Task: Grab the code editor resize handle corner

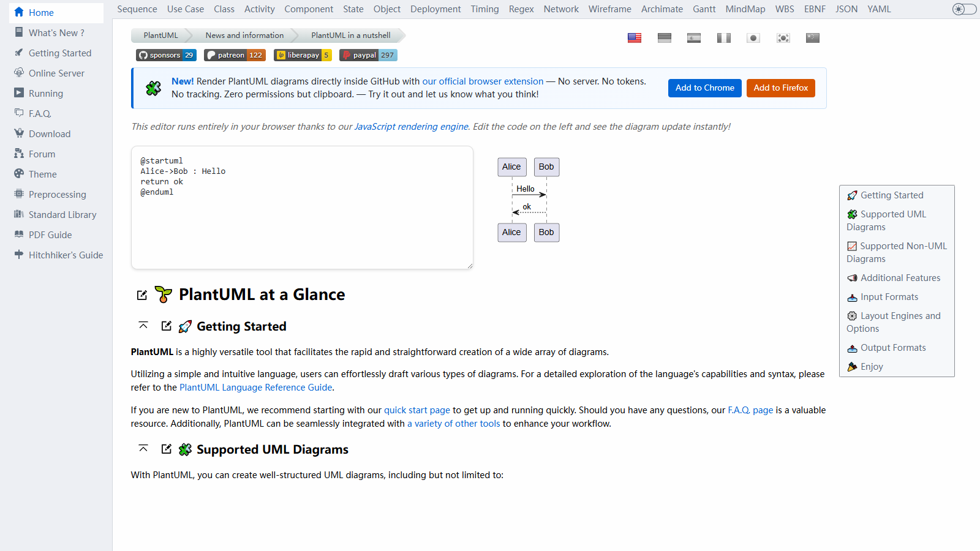Action: 470,266
